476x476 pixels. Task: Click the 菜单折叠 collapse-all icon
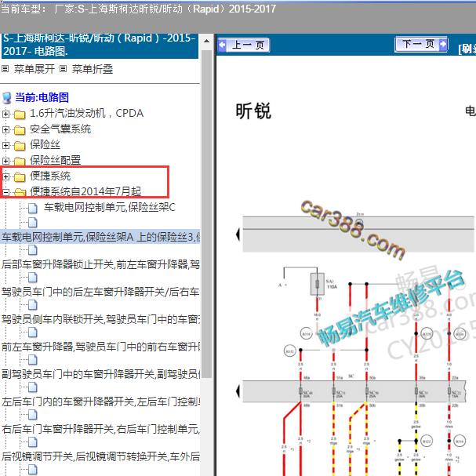click(x=64, y=69)
